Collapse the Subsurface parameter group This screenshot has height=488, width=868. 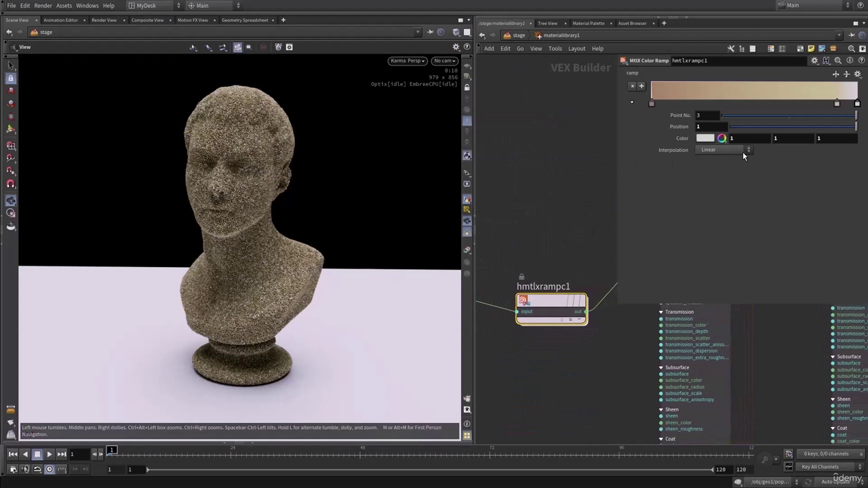pos(661,367)
